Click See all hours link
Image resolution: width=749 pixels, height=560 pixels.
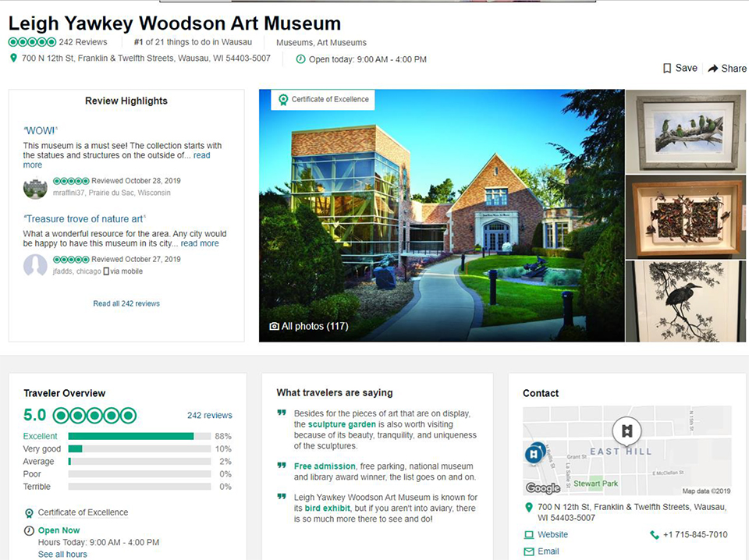[x=62, y=555]
